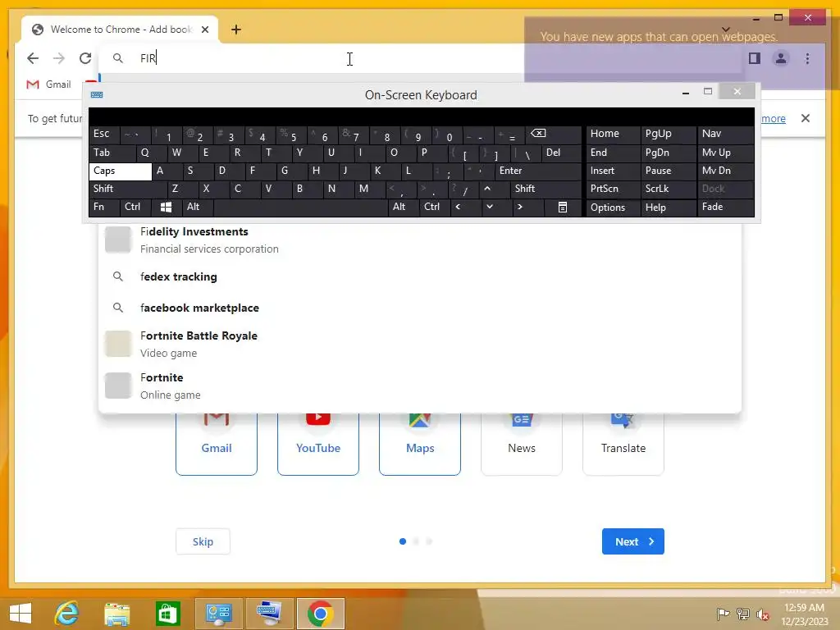Dismiss the info bar with X
The height and width of the screenshot is (630, 840).
pyautogui.click(x=806, y=118)
